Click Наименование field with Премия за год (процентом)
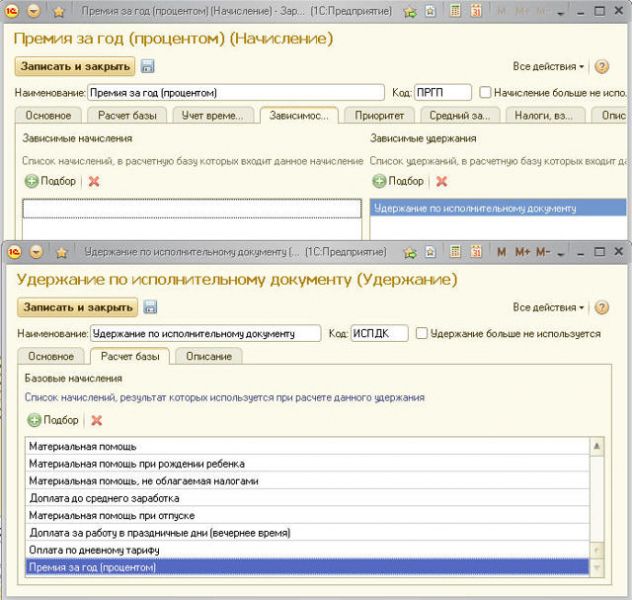Screen dimensions: 632x600 (x=236, y=93)
